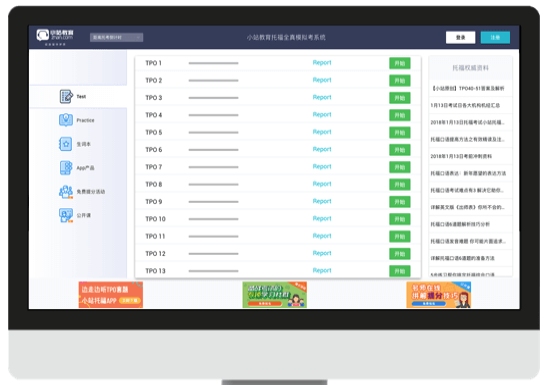Start TPO 5 with its green button
549x385 pixels.
(x=400, y=133)
